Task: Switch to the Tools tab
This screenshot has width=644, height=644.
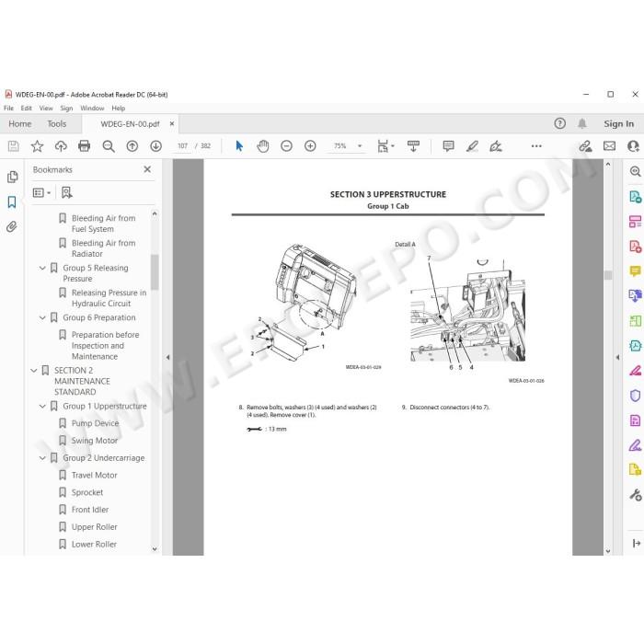Action: tap(57, 123)
